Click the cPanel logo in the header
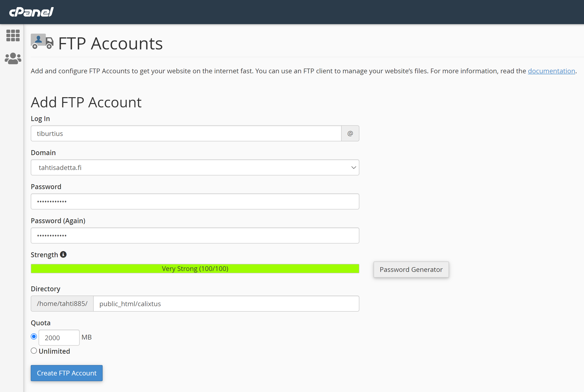Image resolution: width=584 pixels, height=392 pixels. (x=31, y=12)
